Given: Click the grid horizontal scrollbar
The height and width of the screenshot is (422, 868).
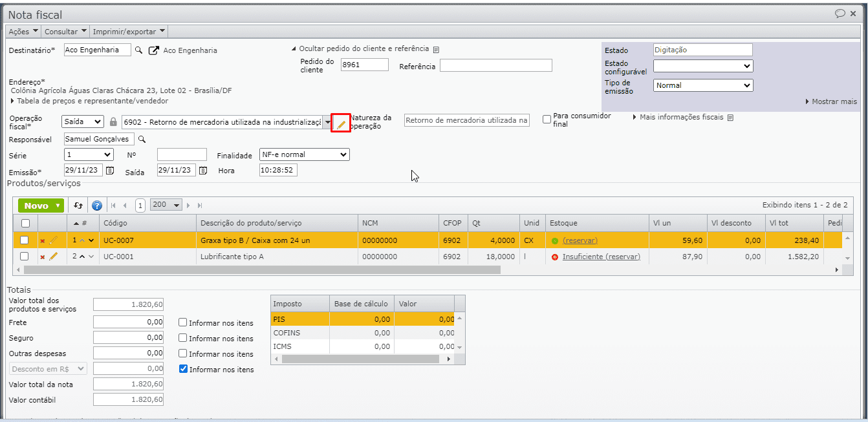Looking at the screenshot, I should (x=261, y=270).
